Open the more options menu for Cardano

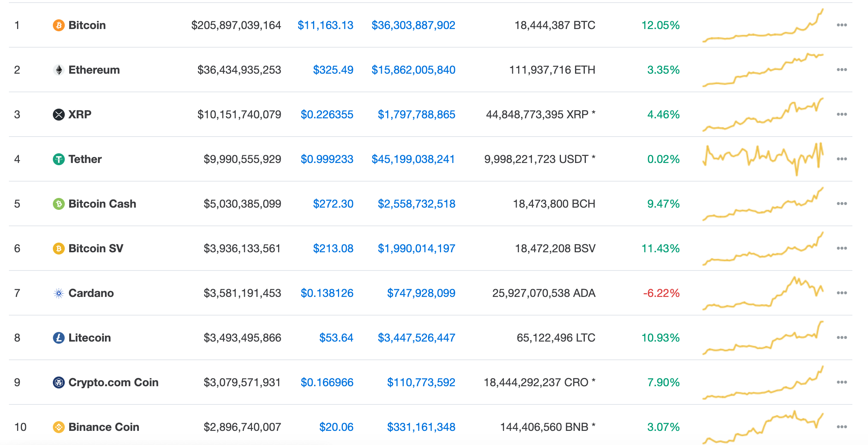click(x=842, y=293)
